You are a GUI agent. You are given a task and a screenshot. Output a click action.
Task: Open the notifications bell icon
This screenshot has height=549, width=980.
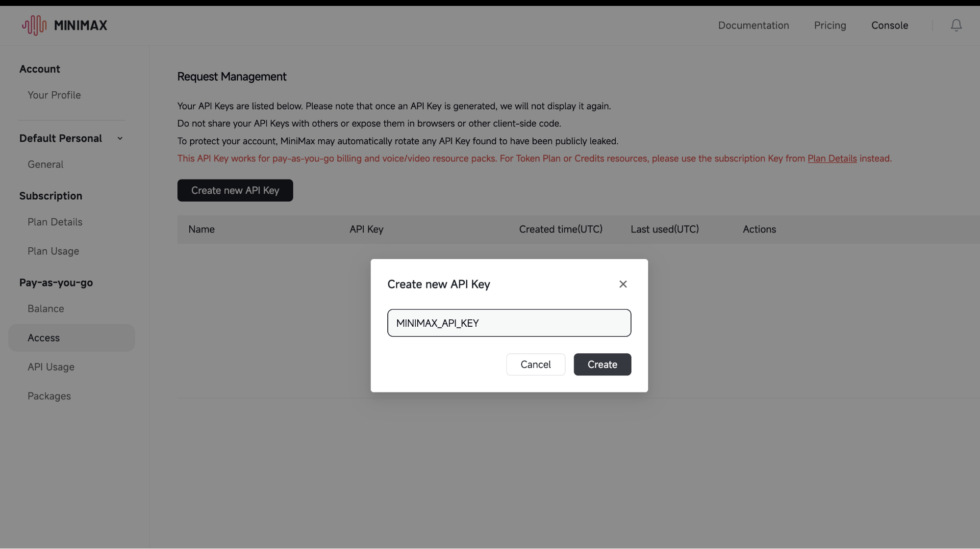click(956, 26)
